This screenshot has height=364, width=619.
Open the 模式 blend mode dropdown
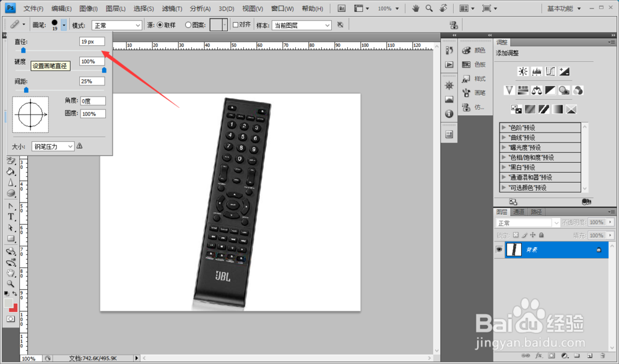tap(117, 25)
